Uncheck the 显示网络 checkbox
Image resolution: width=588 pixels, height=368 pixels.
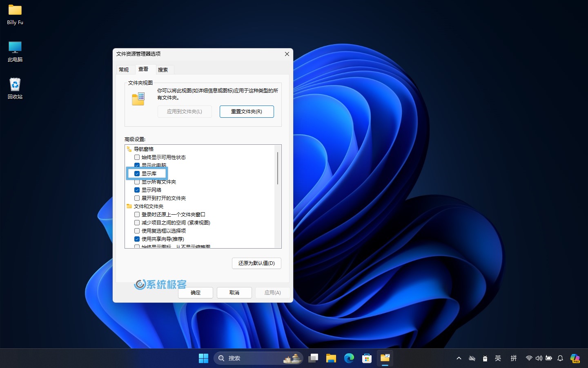pos(137,190)
